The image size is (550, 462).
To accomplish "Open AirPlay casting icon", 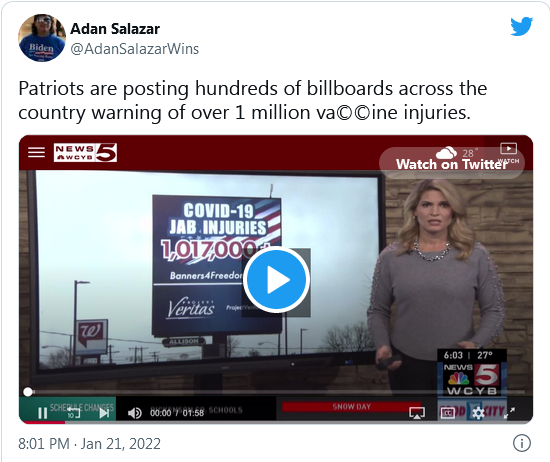I will (x=417, y=413).
